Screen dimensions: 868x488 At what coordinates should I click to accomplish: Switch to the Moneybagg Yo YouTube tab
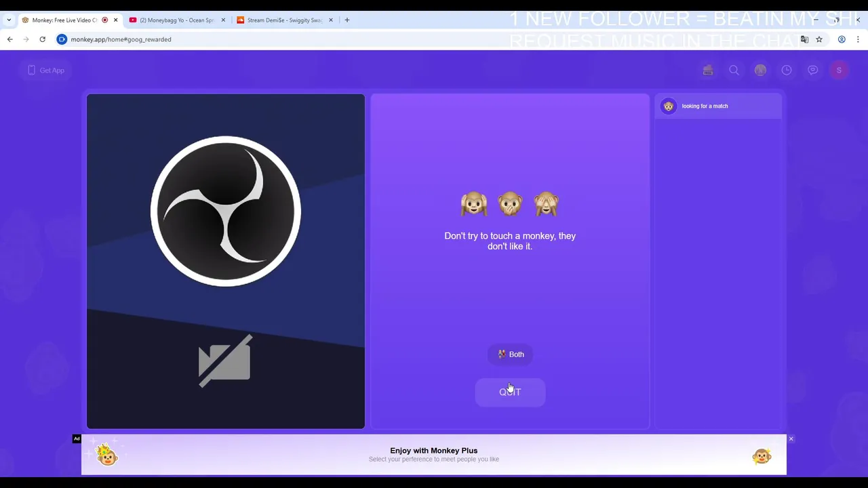coord(178,20)
